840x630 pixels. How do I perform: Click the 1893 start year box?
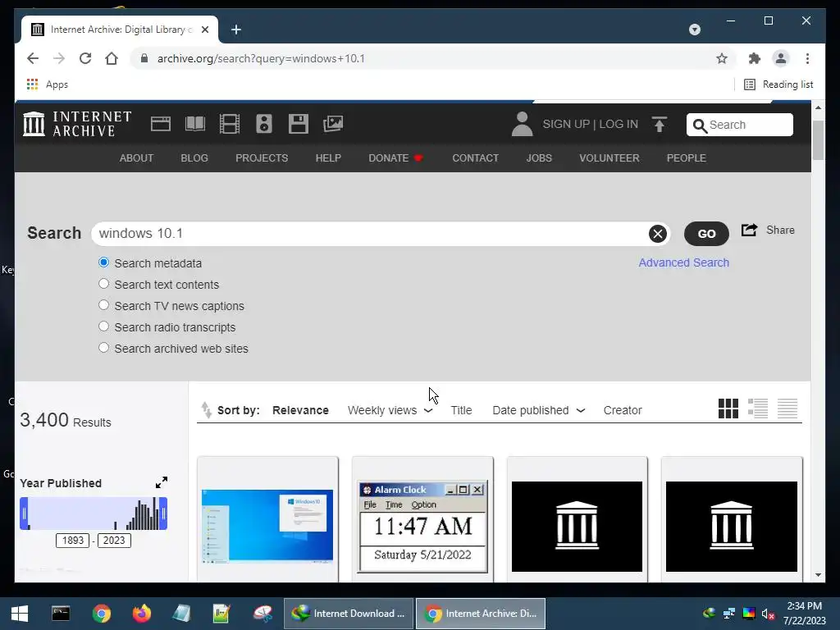(x=73, y=540)
